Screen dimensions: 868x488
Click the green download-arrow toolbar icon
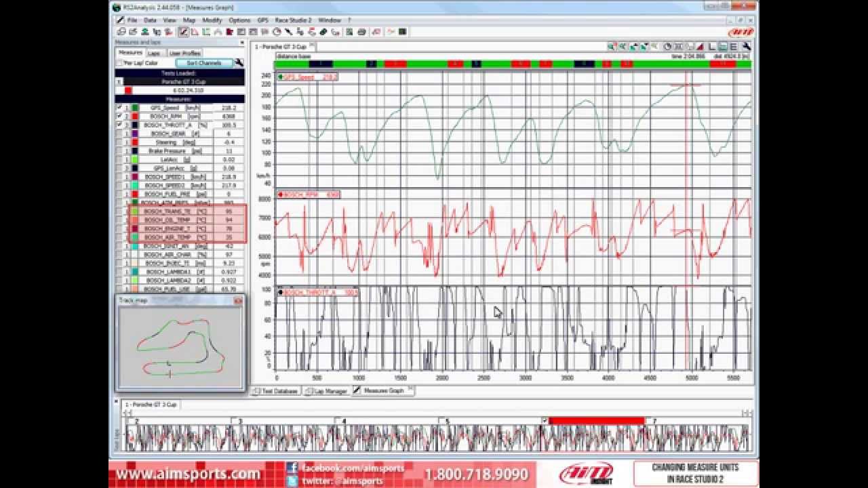pos(144,31)
